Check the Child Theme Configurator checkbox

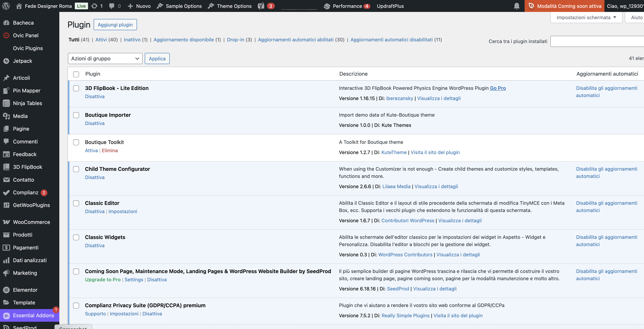[76, 169]
